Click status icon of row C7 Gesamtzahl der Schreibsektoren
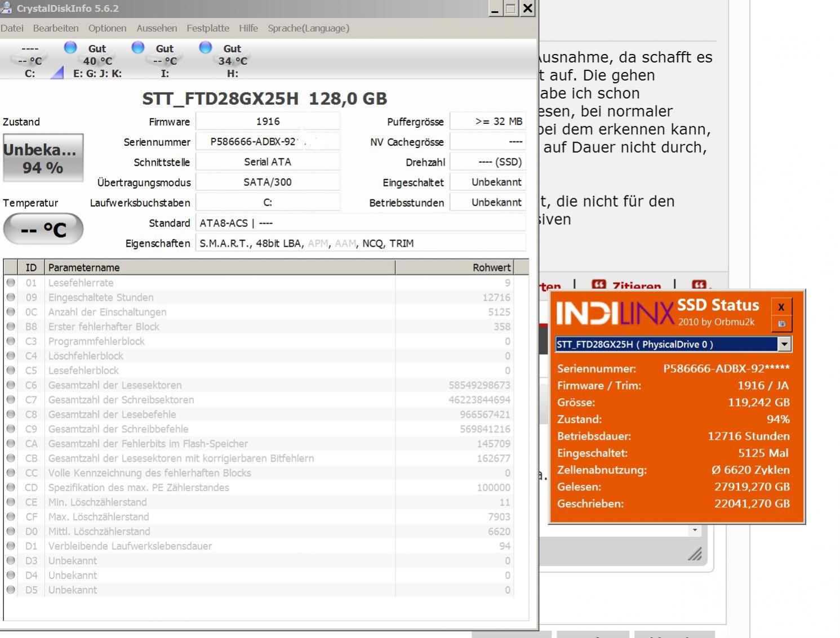 coord(11,400)
